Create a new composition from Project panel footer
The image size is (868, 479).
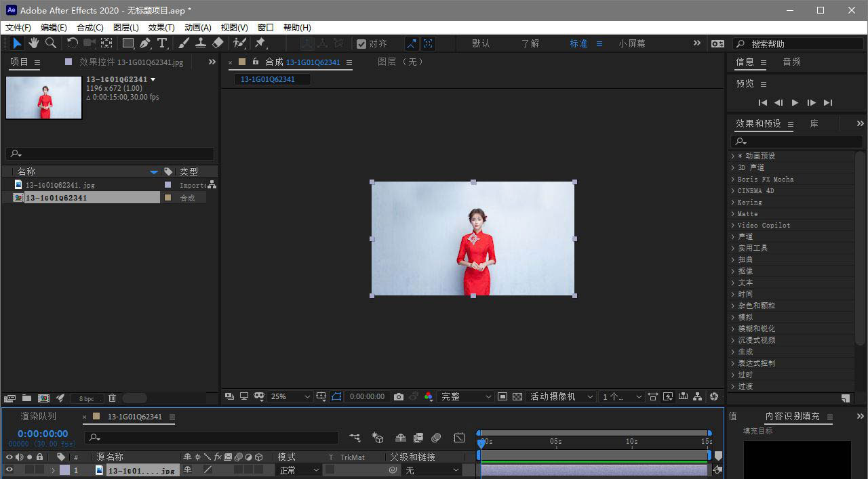(x=43, y=398)
